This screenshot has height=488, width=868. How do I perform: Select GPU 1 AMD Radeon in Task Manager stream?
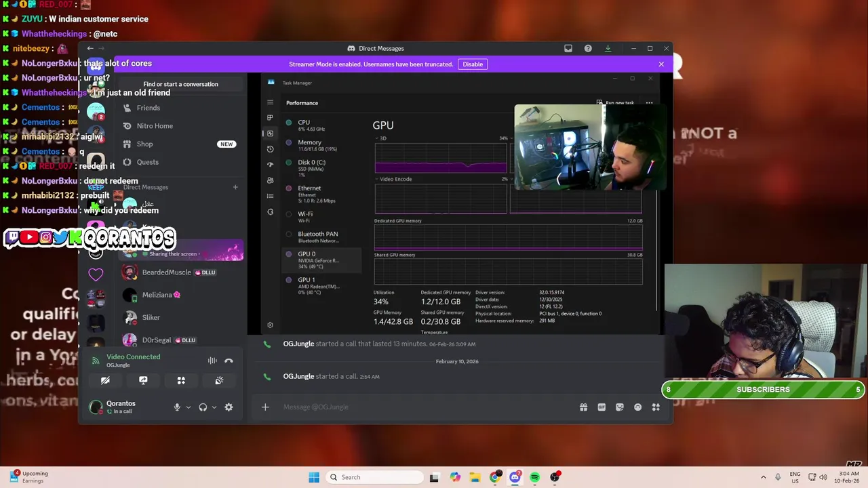[x=322, y=285]
